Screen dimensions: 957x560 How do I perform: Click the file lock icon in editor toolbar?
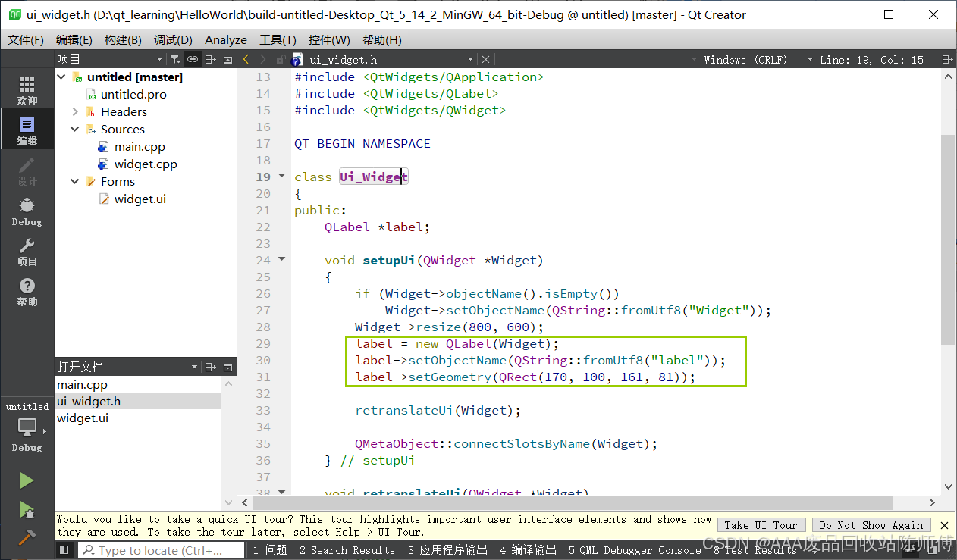point(280,59)
